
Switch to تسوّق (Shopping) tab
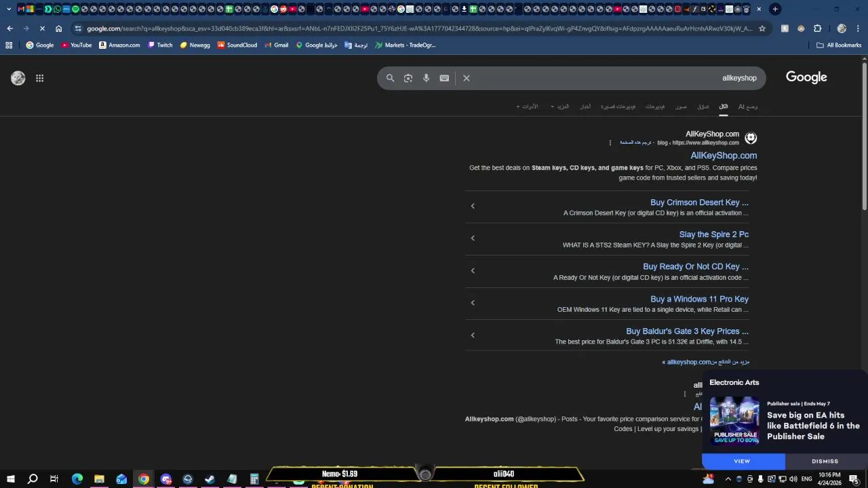703,106
